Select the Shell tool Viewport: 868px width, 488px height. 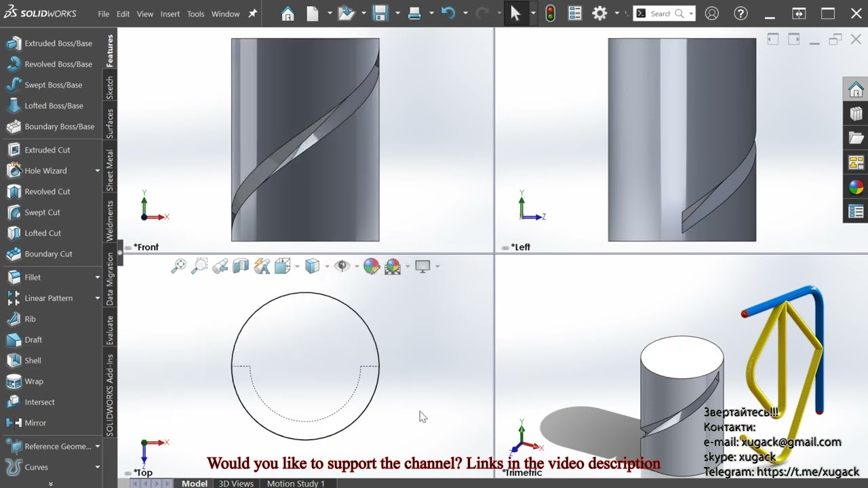[24, 361]
